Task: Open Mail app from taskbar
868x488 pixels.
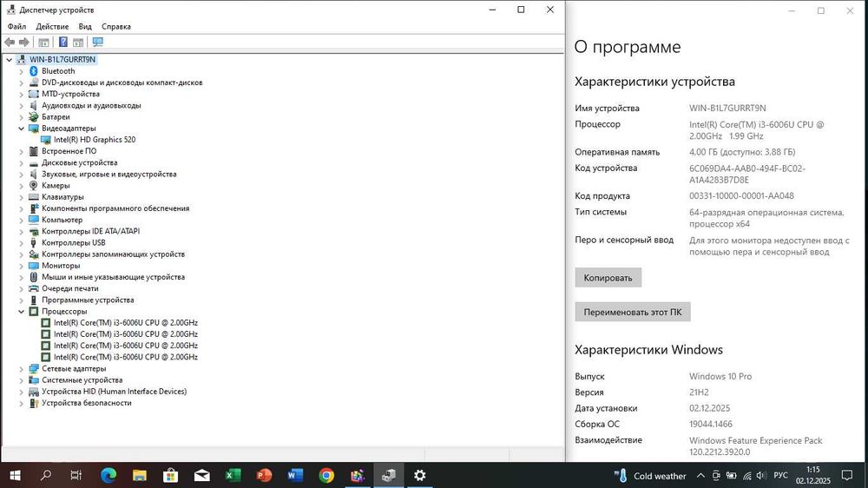Action: pos(202,475)
